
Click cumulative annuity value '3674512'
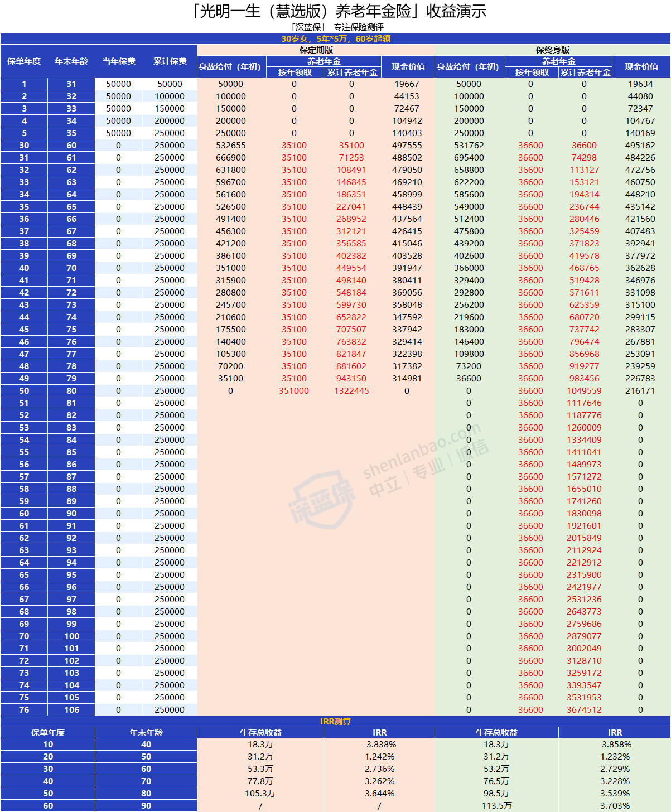tap(584, 710)
